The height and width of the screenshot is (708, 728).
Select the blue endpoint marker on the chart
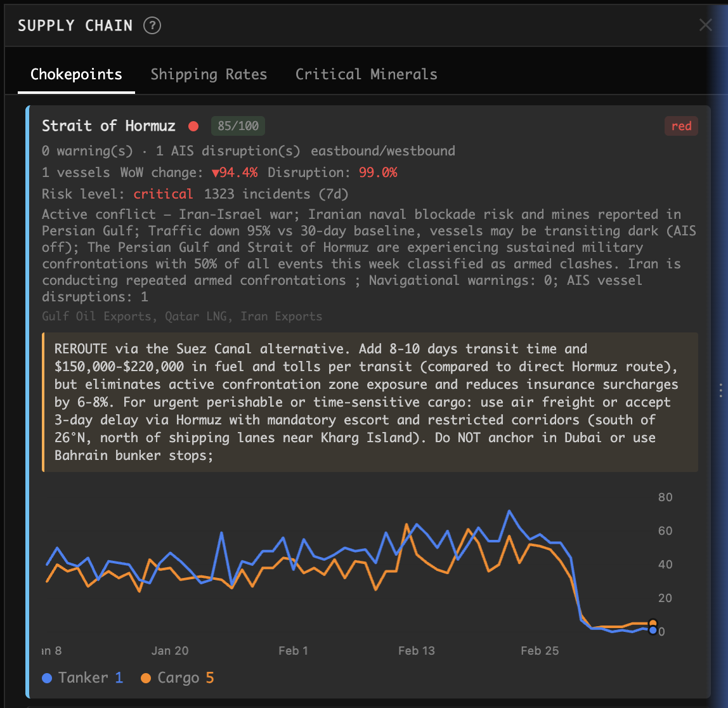pos(652,631)
